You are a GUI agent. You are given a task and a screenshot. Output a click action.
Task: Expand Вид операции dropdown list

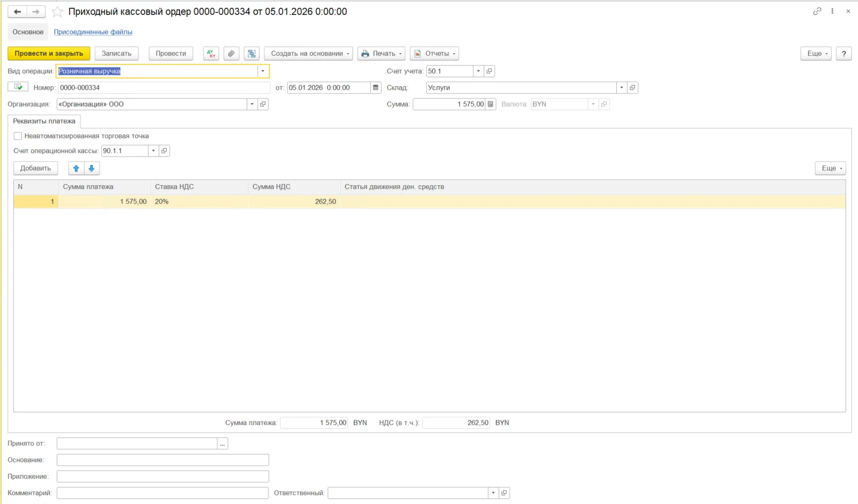point(263,71)
